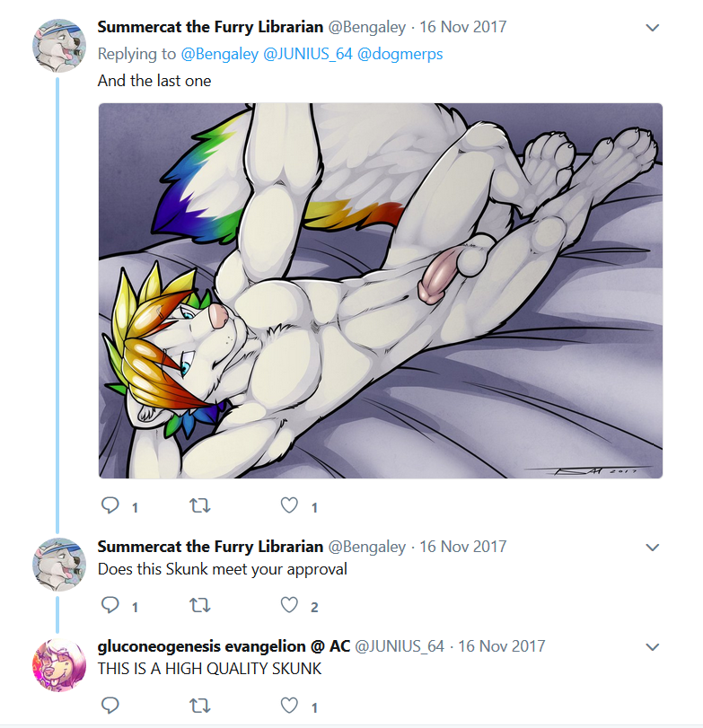
Task: Reply to "Does this Skunk meet your approval"
Action: tap(110, 605)
